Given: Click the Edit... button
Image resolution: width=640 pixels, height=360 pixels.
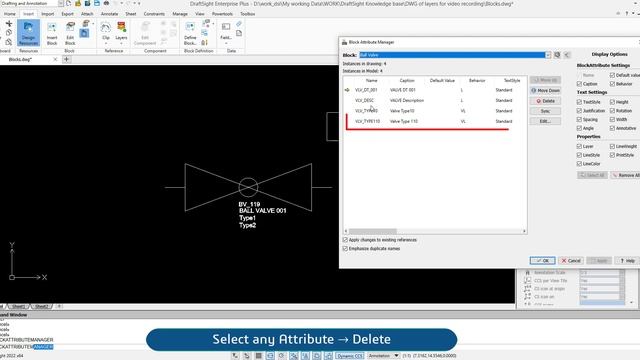Looking at the screenshot, I should pos(545,121).
